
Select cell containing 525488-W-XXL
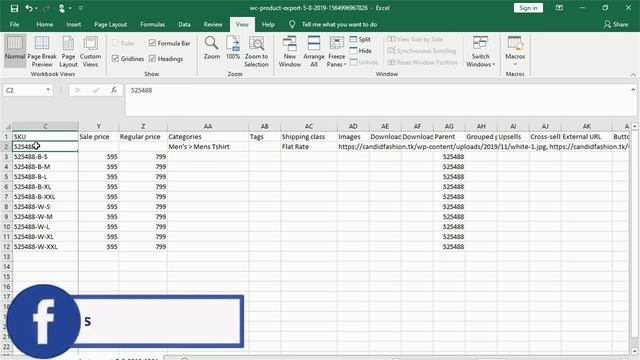45,247
